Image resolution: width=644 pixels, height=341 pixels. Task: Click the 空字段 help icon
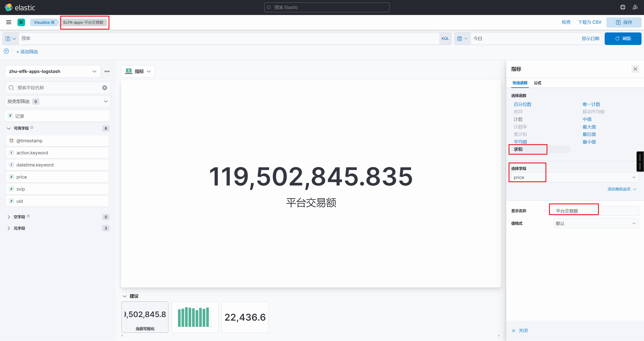pyautogui.click(x=28, y=216)
